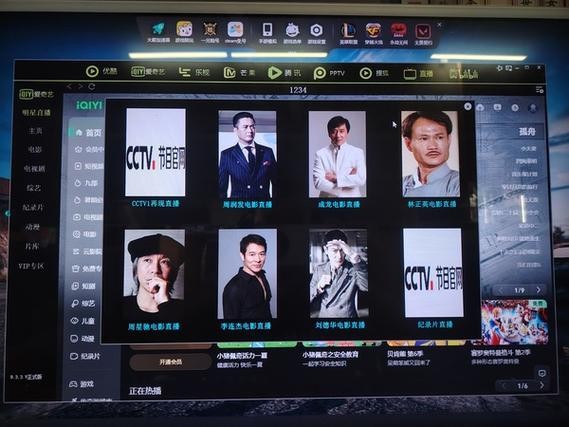Open the Tencent video platform icon
The height and width of the screenshot is (427, 569).
284,73
